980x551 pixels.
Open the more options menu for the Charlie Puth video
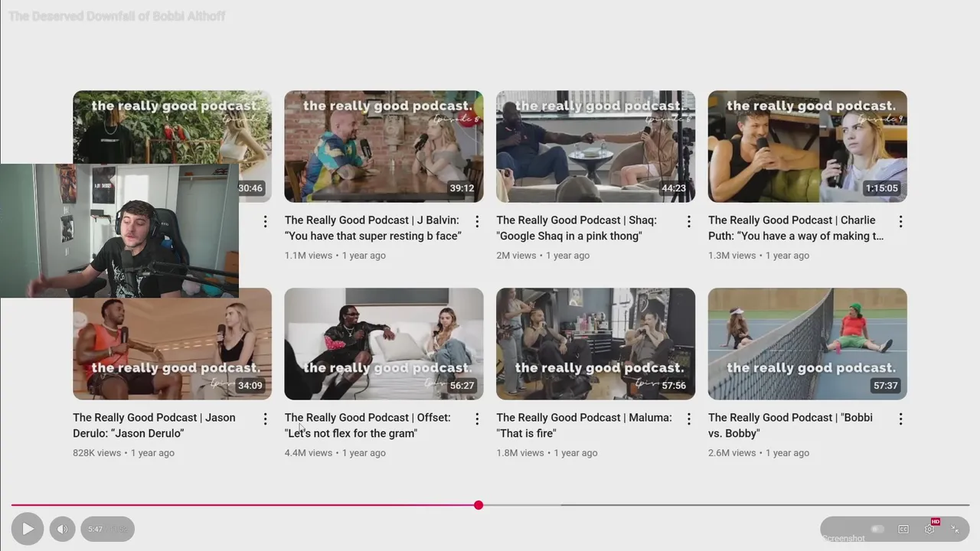pyautogui.click(x=900, y=221)
